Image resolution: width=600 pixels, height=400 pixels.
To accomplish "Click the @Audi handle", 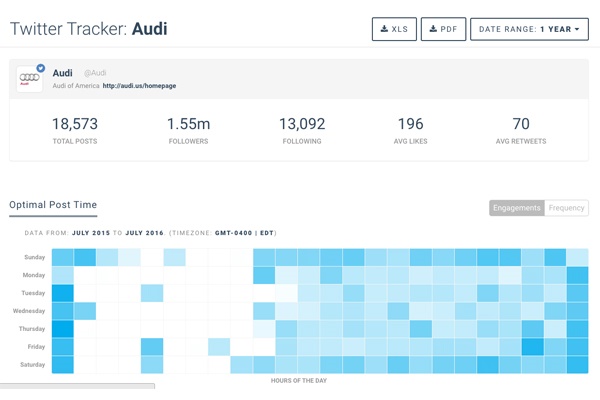I will 95,73.
